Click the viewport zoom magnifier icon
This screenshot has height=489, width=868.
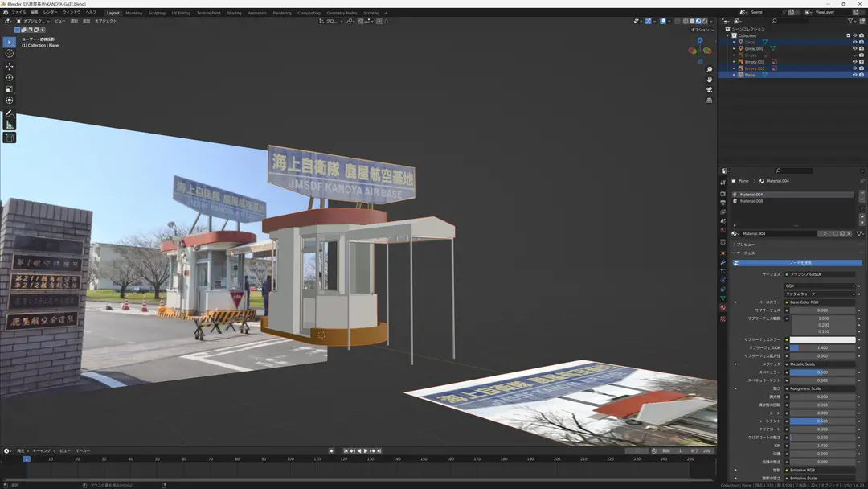[x=709, y=69]
